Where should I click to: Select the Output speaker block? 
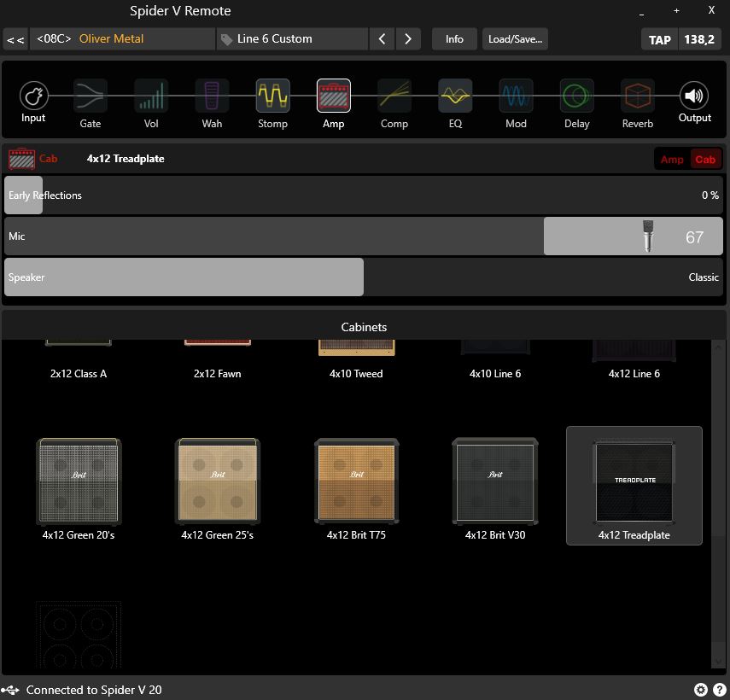[x=694, y=96]
